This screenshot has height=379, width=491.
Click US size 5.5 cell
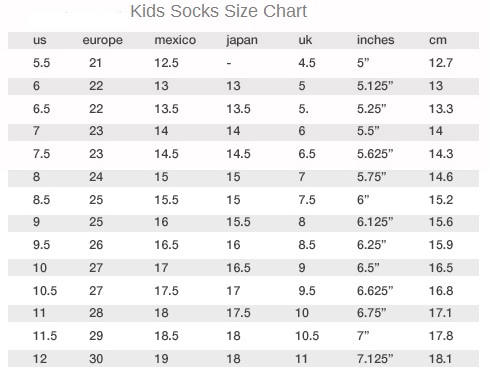[41, 63]
